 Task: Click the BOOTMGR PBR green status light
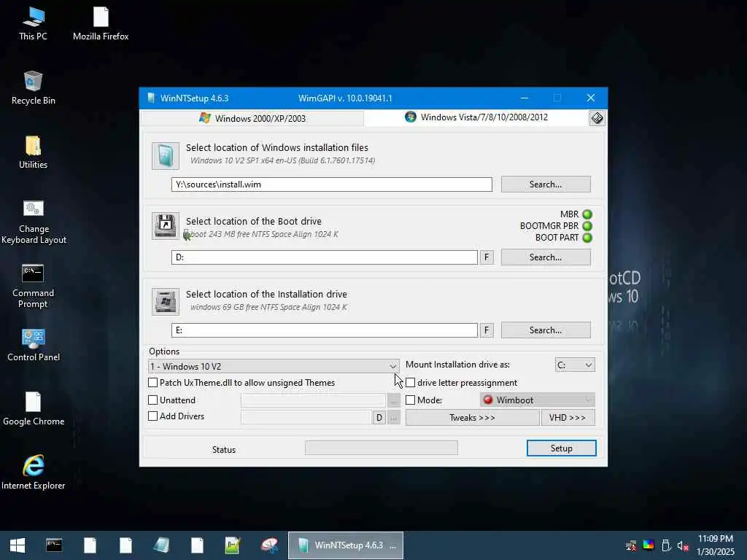(587, 226)
